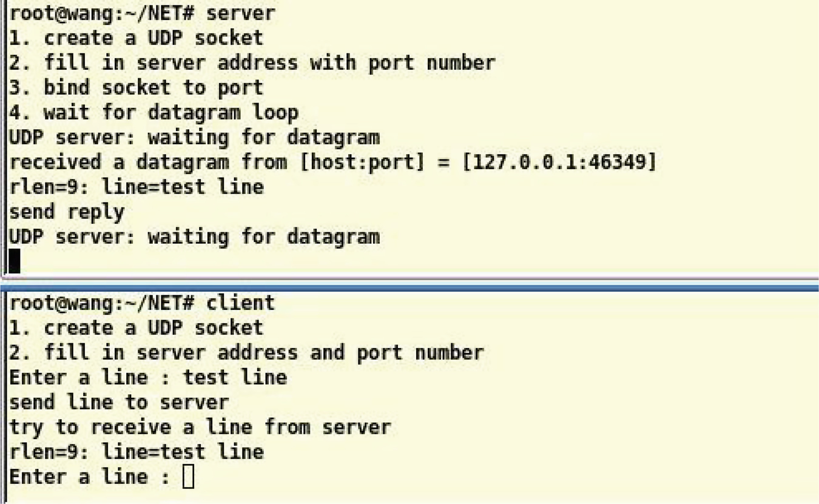Click '1. create a UDP socket' in client pane

tap(136, 328)
